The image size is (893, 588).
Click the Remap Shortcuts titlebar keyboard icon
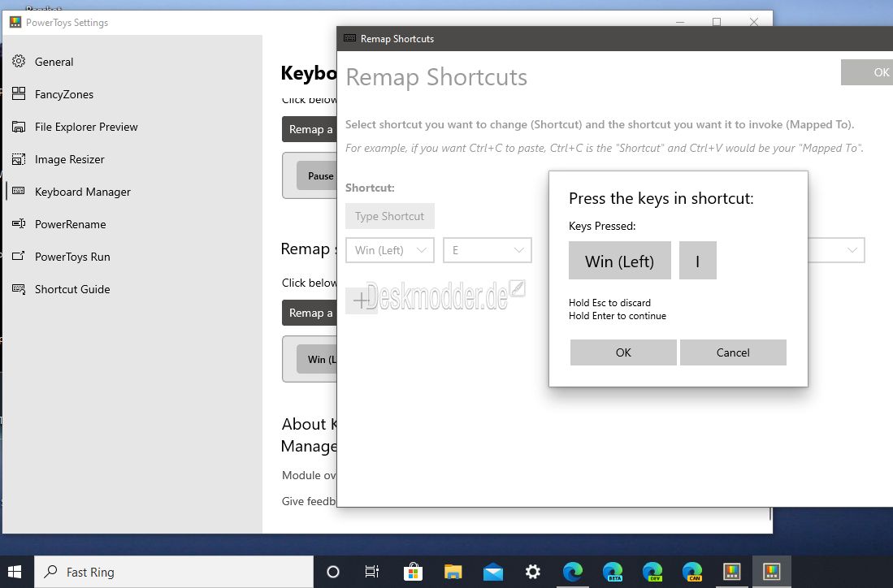coord(350,38)
